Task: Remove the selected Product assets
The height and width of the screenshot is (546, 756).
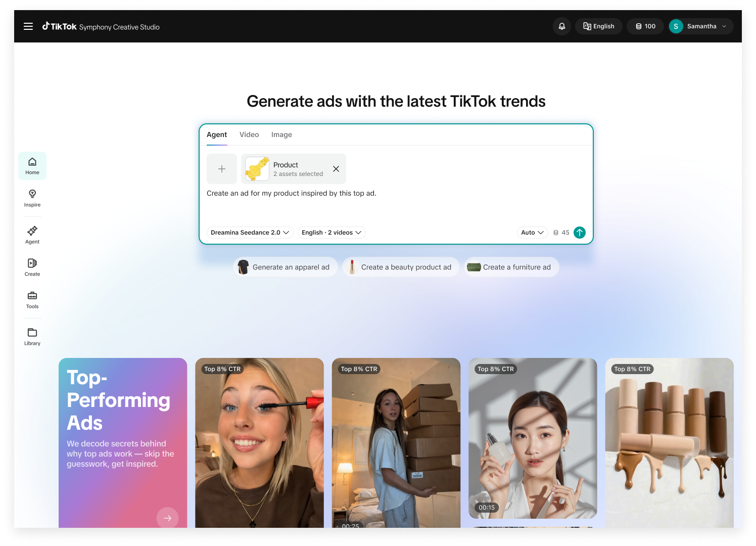Action: tap(336, 169)
